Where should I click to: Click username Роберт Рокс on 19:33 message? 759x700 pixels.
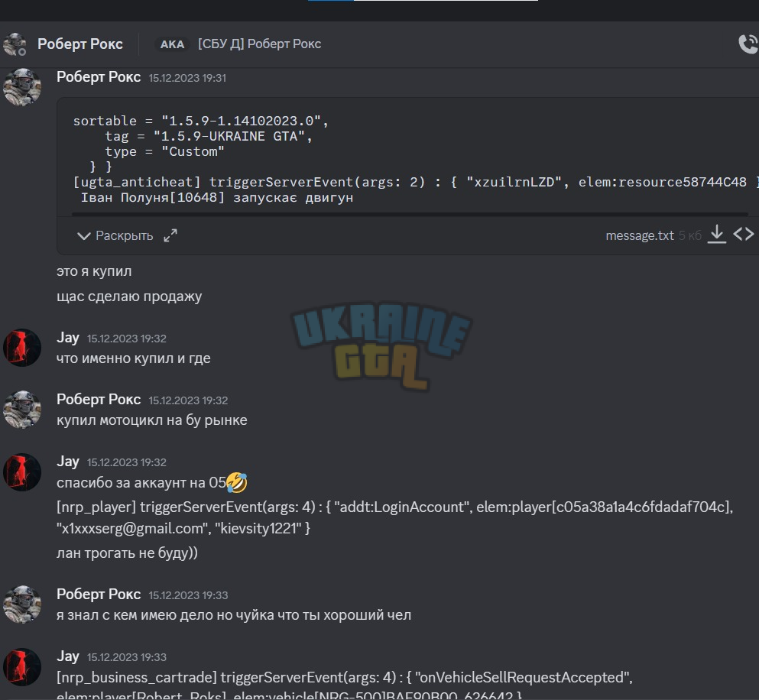click(x=99, y=594)
